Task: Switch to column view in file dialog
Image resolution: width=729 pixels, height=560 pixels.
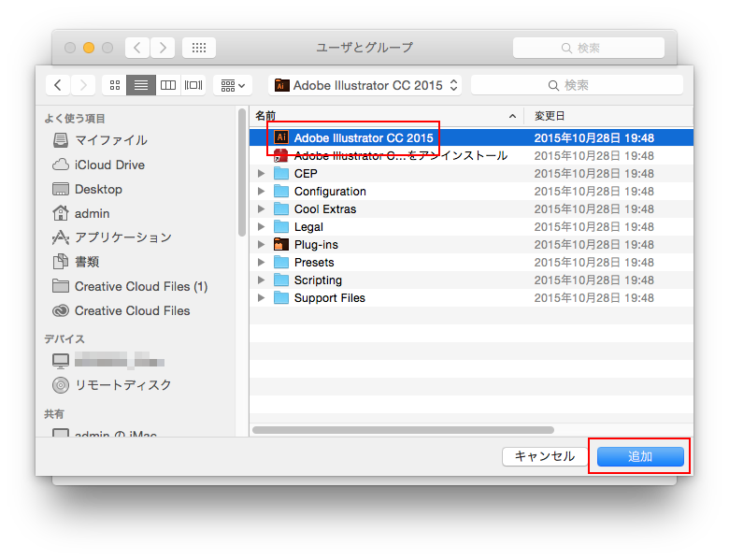Action: point(168,85)
